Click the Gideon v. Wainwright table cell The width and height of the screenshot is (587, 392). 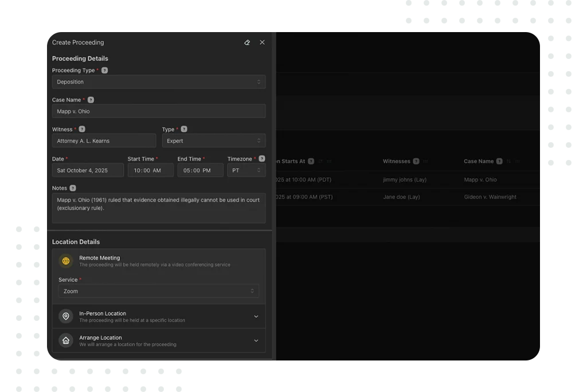(x=490, y=197)
